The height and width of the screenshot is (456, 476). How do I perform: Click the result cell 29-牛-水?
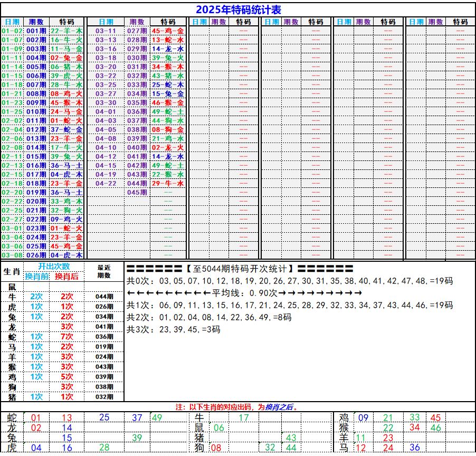tap(168, 184)
